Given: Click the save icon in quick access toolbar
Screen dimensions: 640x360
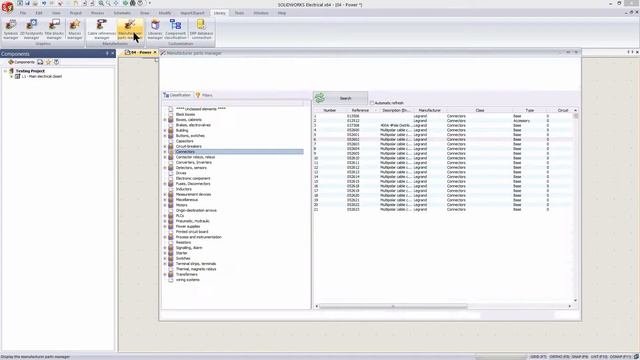Looking at the screenshot, I should click(x=27, y=3).
